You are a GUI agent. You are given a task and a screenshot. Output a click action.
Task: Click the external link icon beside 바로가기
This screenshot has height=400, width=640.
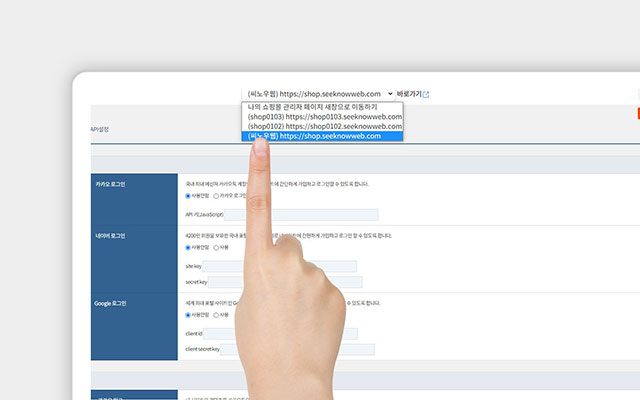point(426,95)
